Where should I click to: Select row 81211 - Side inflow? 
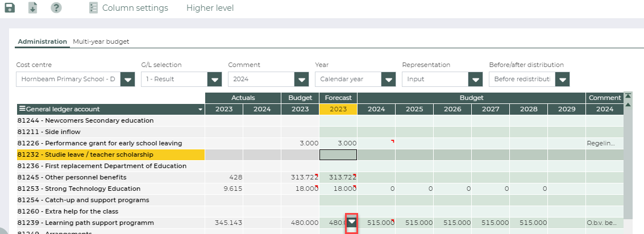point(111,132)
